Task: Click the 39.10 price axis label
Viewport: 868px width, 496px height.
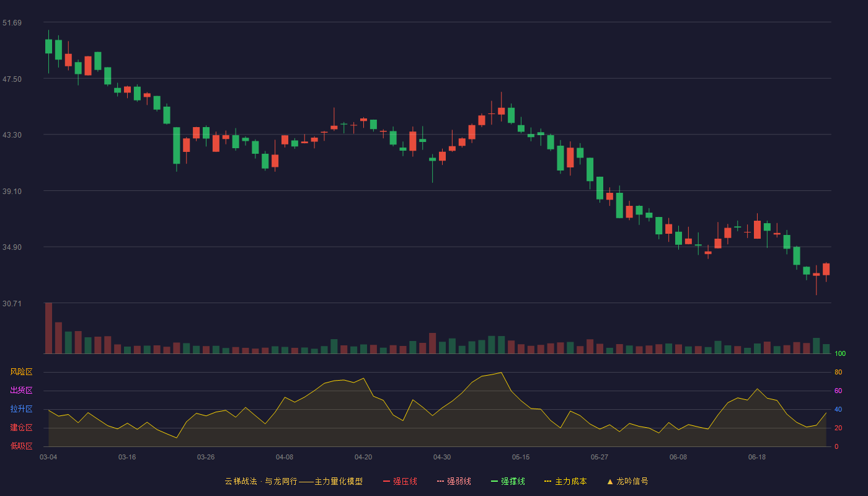Action: tap(12, 191)
